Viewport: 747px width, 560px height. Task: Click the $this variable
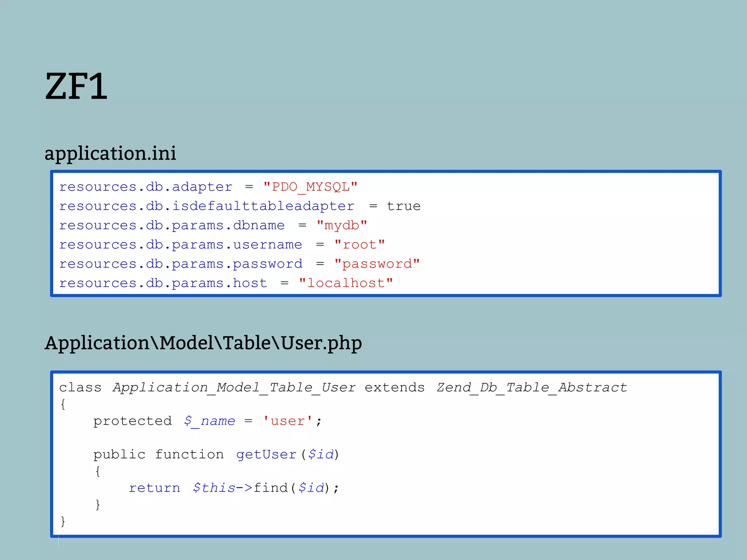tap(214, 488)
